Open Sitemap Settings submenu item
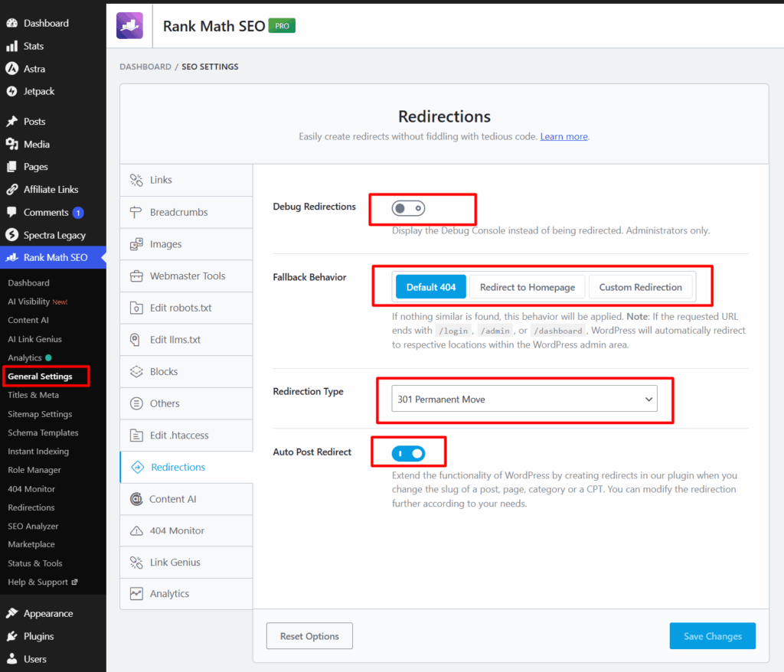The width and height of the screenshot is (784, 672). [40, 414]
